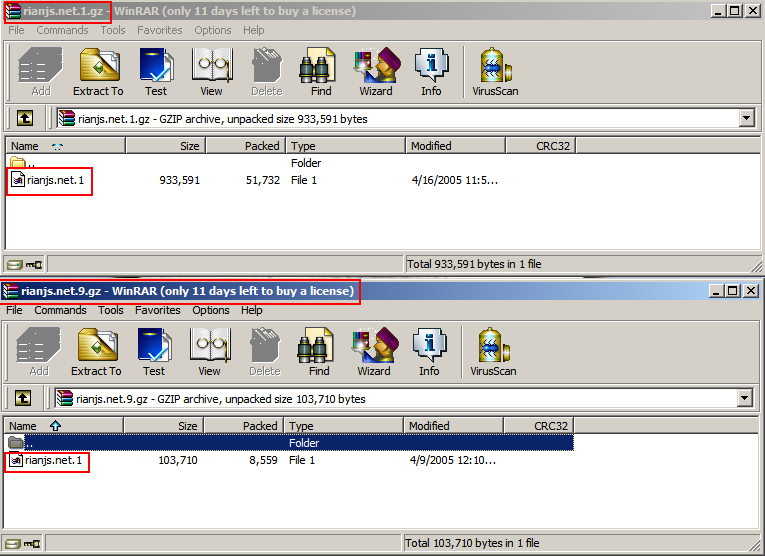Click Info icon in rianjs.net.1.gz window

click(431, 72)
